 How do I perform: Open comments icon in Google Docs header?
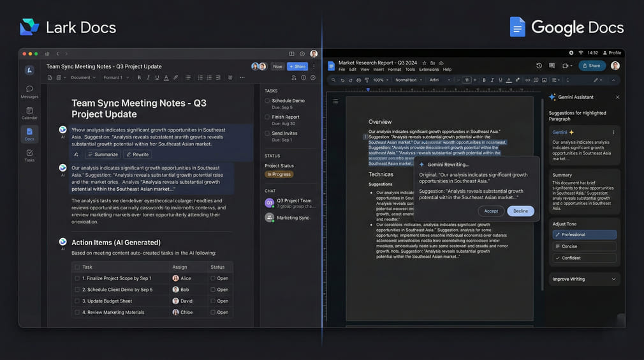552,66
